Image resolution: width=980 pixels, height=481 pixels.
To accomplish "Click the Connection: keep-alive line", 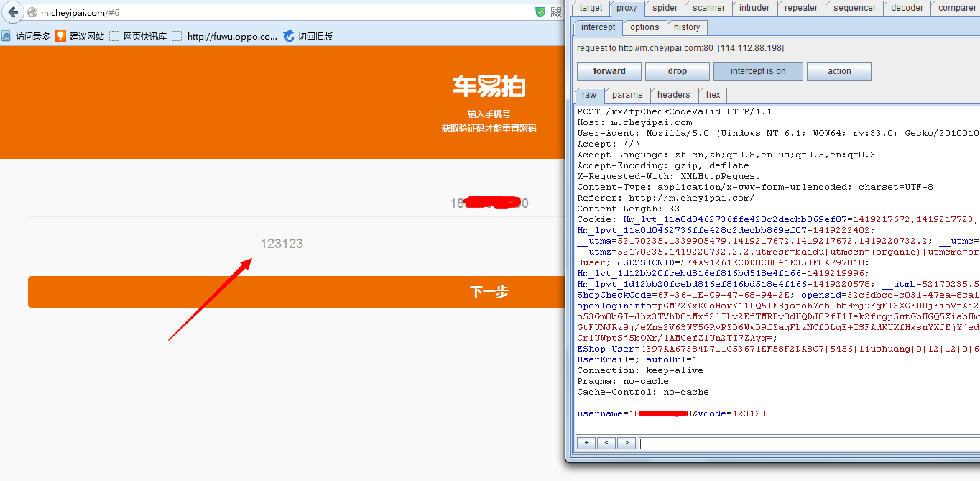I will (642, 370).
